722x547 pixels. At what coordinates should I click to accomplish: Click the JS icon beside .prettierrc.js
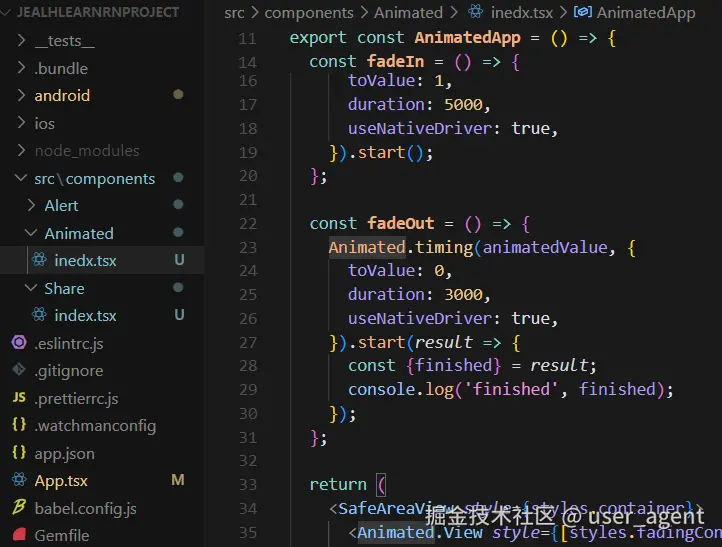[19, 397]
